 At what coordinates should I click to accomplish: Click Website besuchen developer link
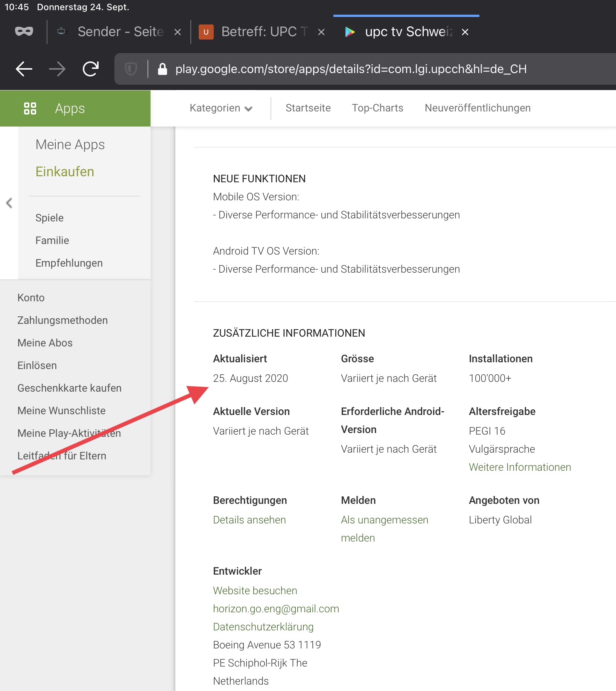(x=255, y=591)
